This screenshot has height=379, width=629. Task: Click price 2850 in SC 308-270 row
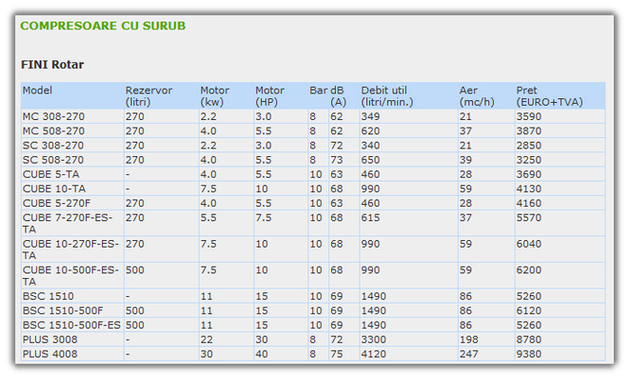click(x=529, y=146)
